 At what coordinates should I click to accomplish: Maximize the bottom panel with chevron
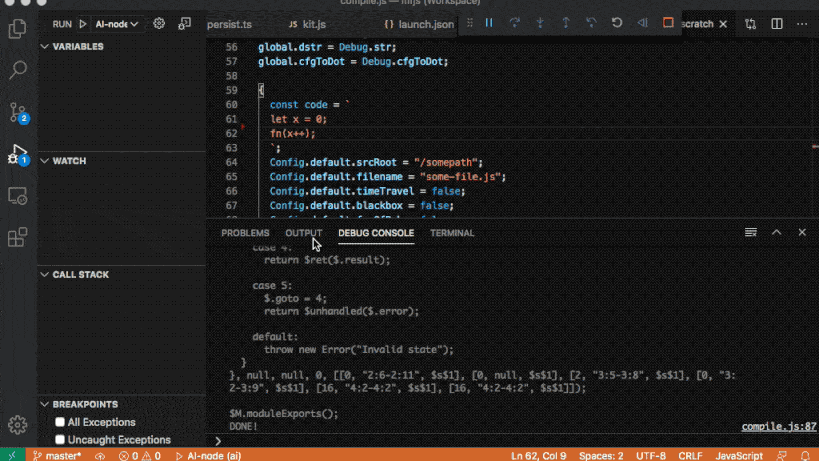click(x=776, y=232)
